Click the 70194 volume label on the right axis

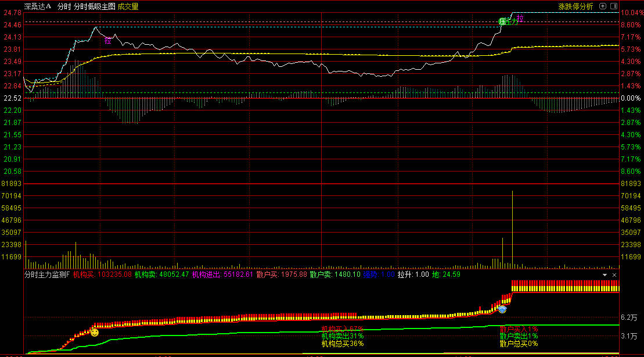coord(631,195)
